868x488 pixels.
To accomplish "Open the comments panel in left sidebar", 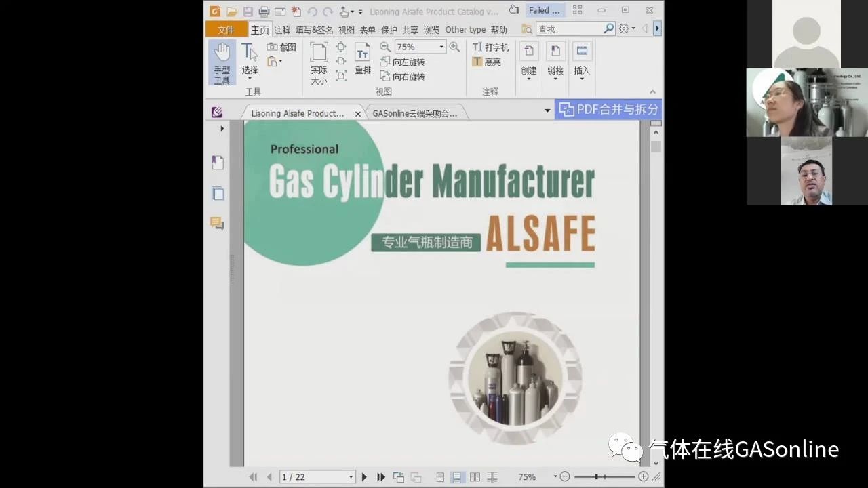I will pos(218,224).
